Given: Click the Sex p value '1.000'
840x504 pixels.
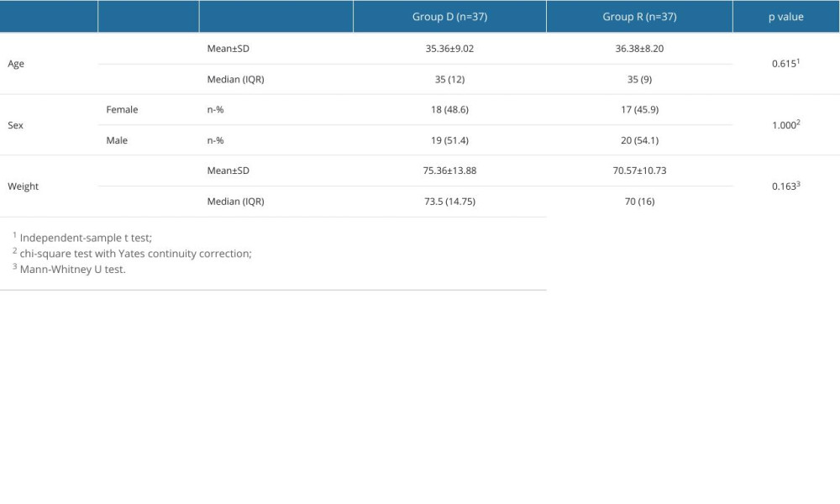Looking at the screenshot, I should point(784,125).
